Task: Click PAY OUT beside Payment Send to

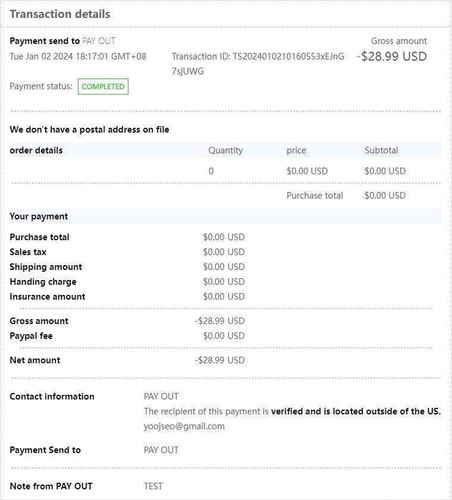Action: coord(161,450)
